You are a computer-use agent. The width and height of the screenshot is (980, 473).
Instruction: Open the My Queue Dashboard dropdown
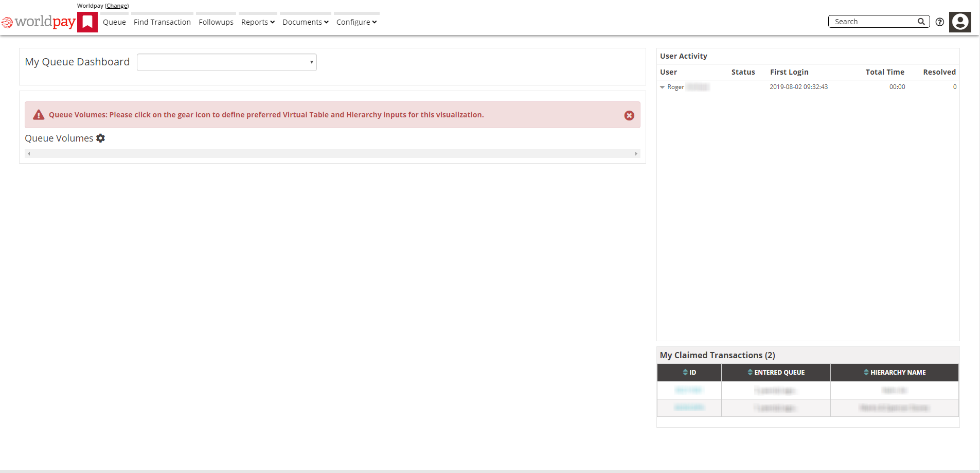(226, 62)
